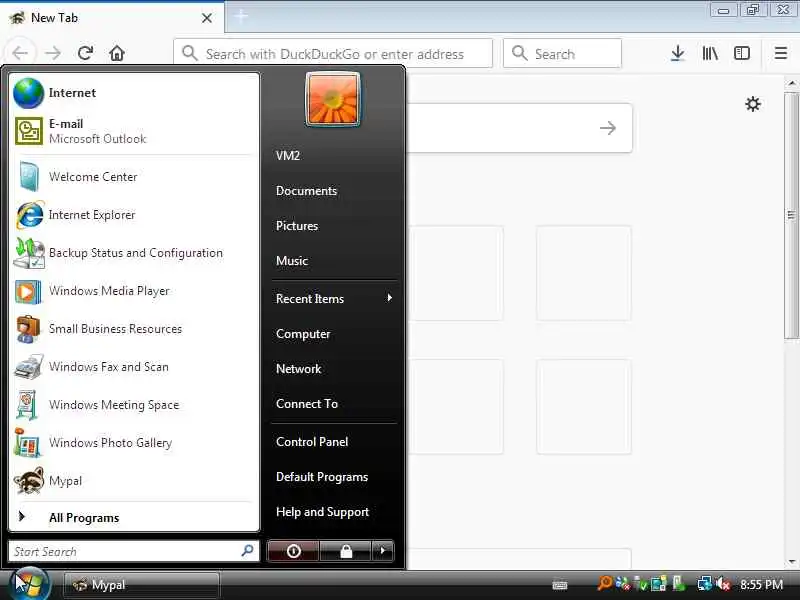This screenshot has width=800, height=600.
Task: Click the user account flower picture
Action: 333,99
